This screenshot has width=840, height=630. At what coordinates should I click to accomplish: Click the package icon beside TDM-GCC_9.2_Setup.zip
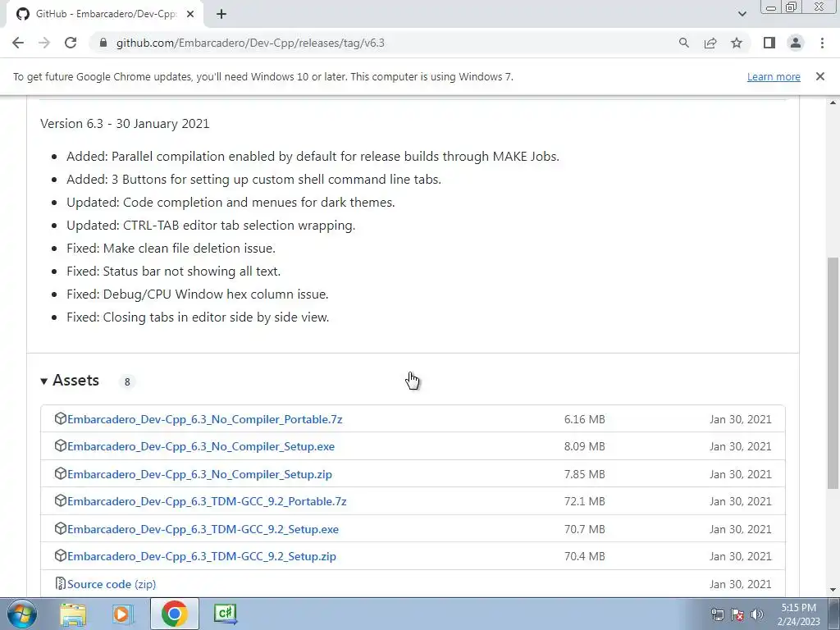point(61,555)
